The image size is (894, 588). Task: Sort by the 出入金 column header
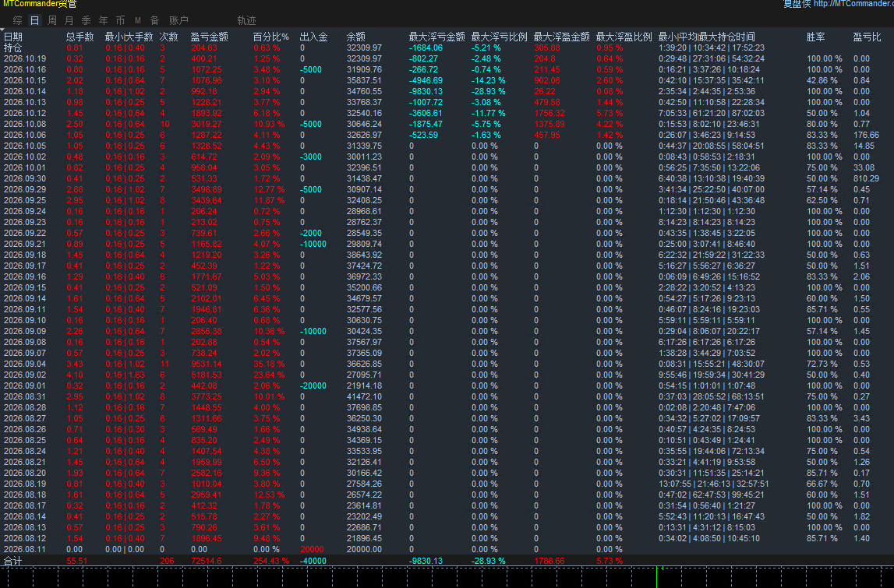click(x=313, y=37)
